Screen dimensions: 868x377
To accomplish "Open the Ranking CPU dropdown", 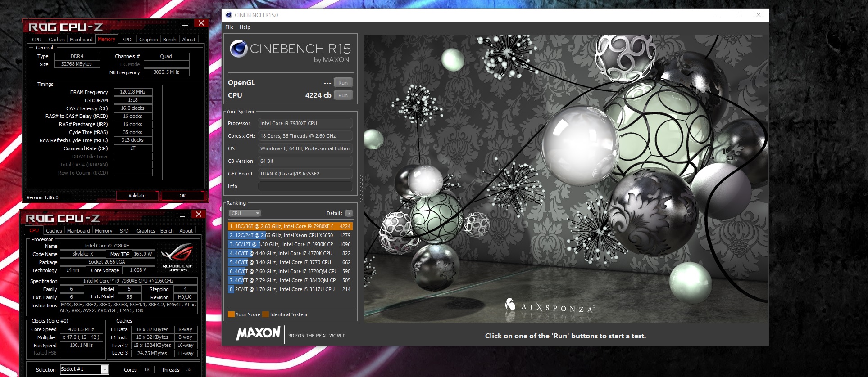I will [245, 213].
